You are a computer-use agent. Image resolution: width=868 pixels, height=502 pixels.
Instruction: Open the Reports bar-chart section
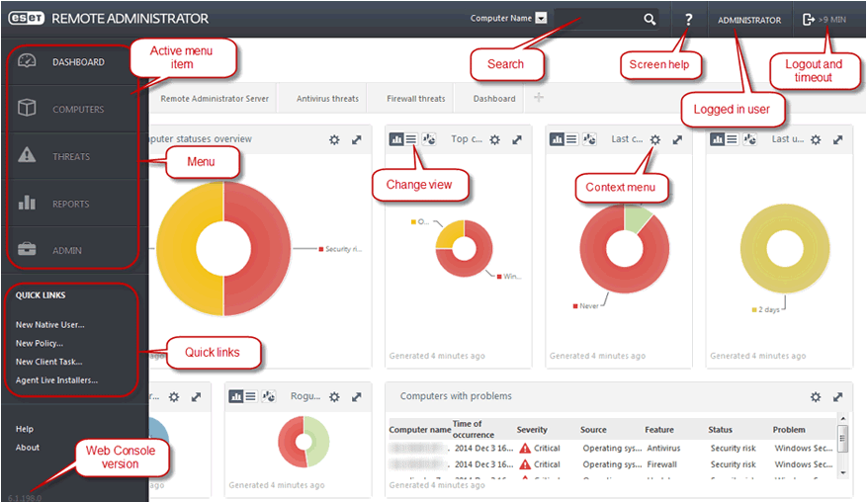(x=27, y=202)
